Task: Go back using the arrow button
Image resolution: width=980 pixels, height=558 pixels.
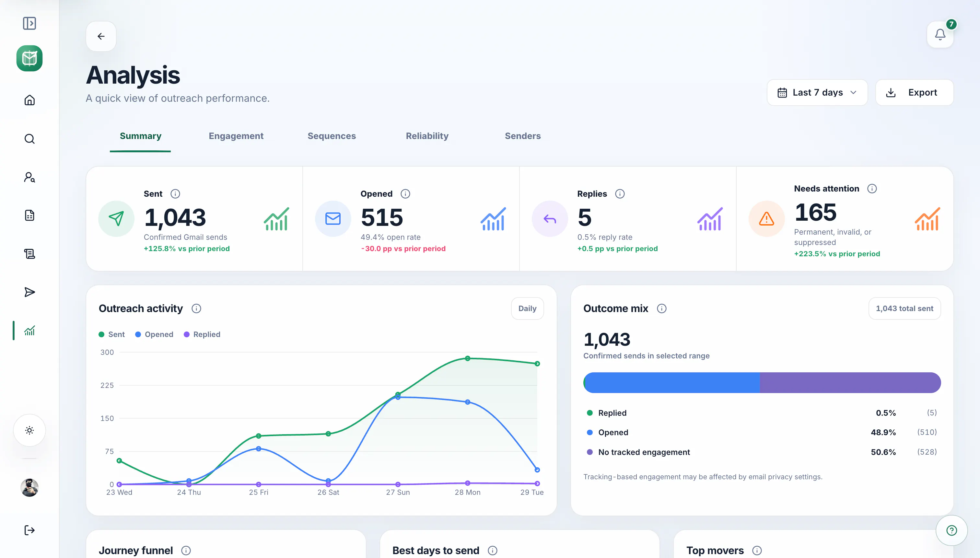Action: [101, 36]
